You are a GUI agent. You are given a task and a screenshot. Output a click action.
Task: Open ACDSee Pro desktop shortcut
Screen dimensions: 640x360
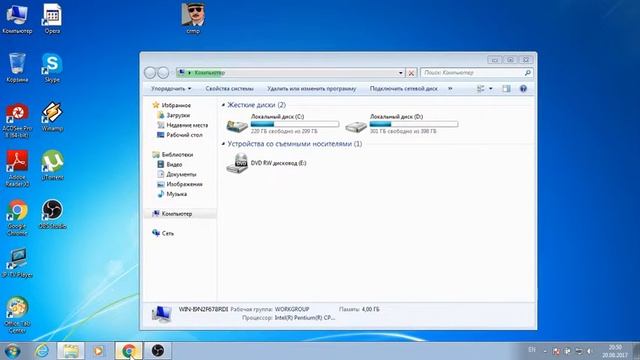tap(17, 120)
